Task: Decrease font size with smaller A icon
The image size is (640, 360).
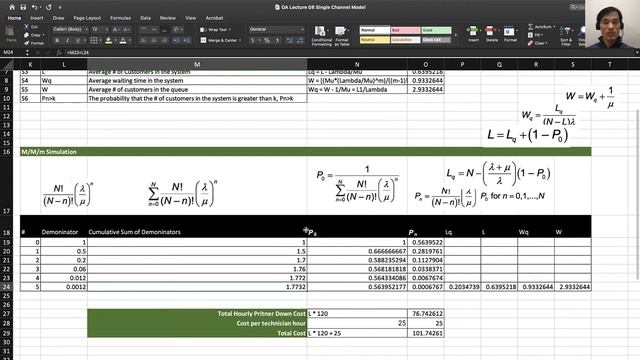Action: point(126,29)
